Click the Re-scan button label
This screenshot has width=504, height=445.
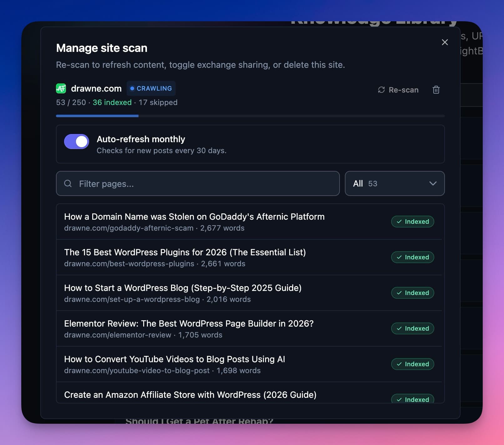[403, 90]
